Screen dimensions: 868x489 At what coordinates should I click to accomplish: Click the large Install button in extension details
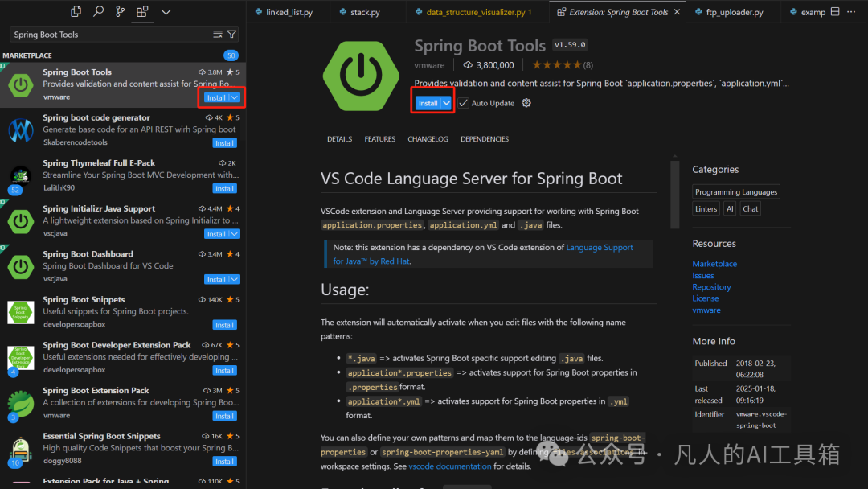coord(428,103)
